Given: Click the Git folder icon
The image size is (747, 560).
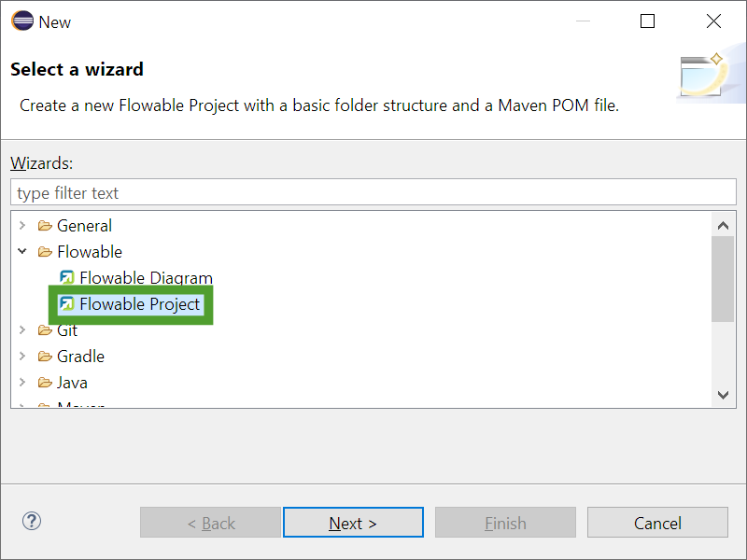Looking at the screenshot, I should 44,330.
